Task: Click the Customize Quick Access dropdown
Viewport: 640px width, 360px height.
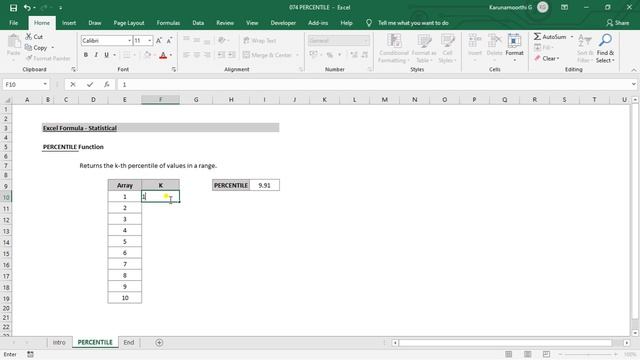Action: click(x=60, y=7)
